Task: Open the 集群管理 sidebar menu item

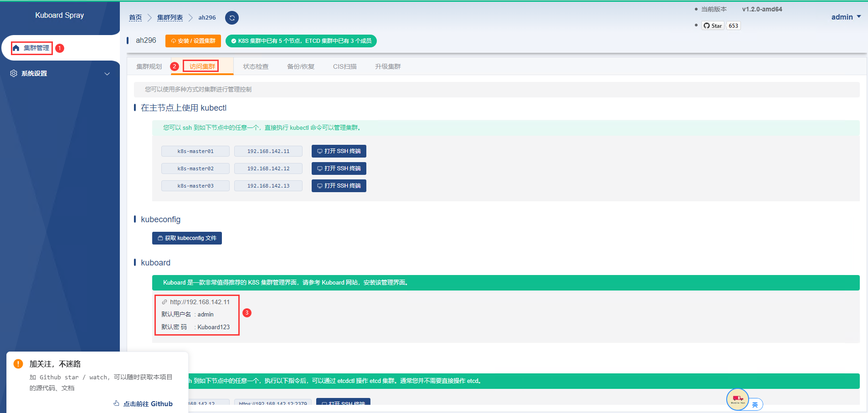Action: (x=60, y=48)
